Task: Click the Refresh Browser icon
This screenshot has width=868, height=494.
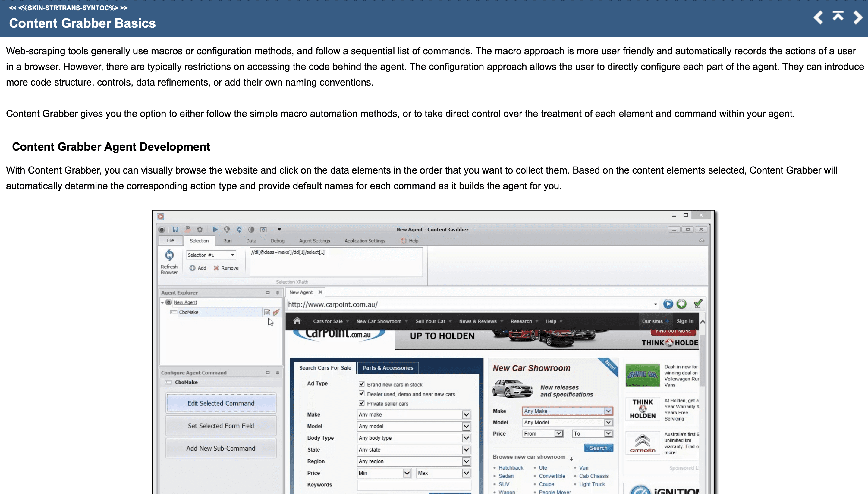Action: 169,255
